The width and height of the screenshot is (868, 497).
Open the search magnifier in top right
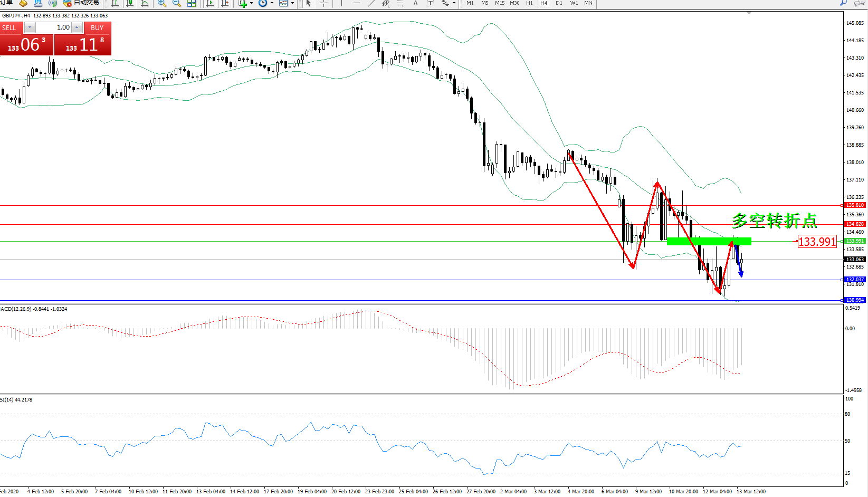843,3
